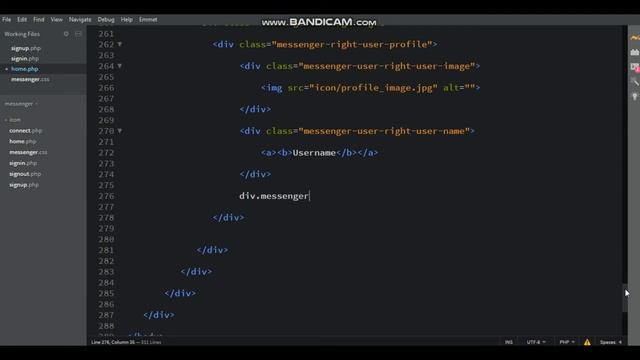This screenshot has width=640, height=360.
Task: Toggle INS insert mode in status bar
Action: (x=509, y=342)
